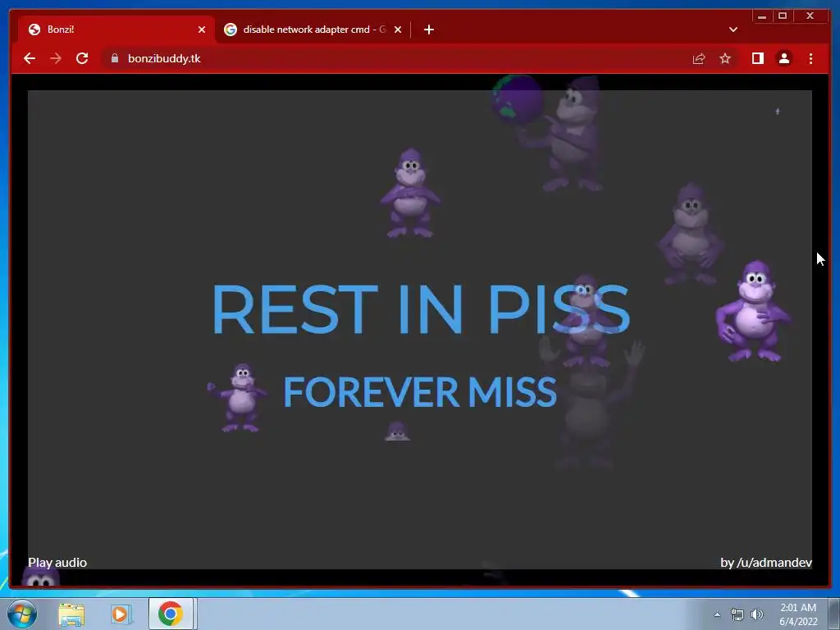This screenshot has width=840, height=630.
Task: Open Windows Explorer from the taskbar
Action: pos(71,614)
